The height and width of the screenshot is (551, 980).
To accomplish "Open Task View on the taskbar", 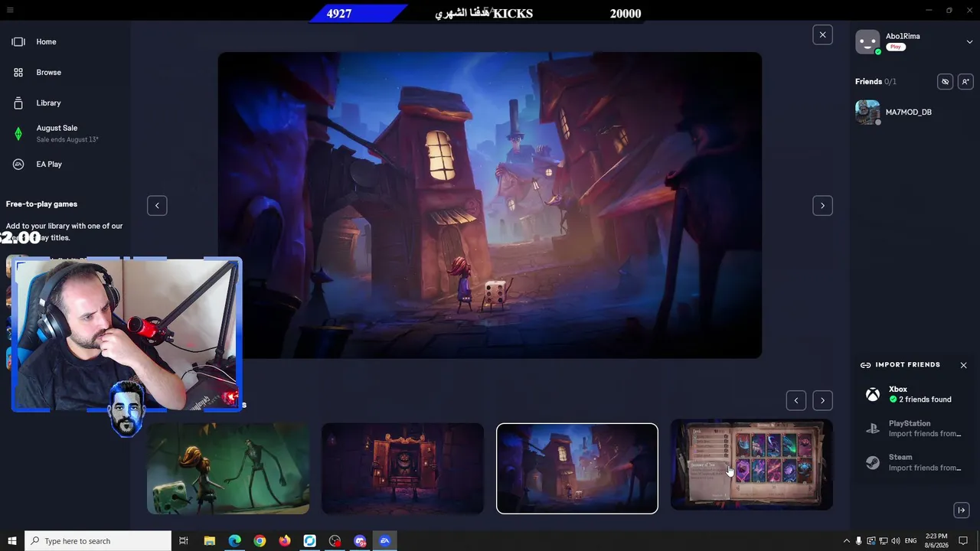I will click(x=184, y=541).
